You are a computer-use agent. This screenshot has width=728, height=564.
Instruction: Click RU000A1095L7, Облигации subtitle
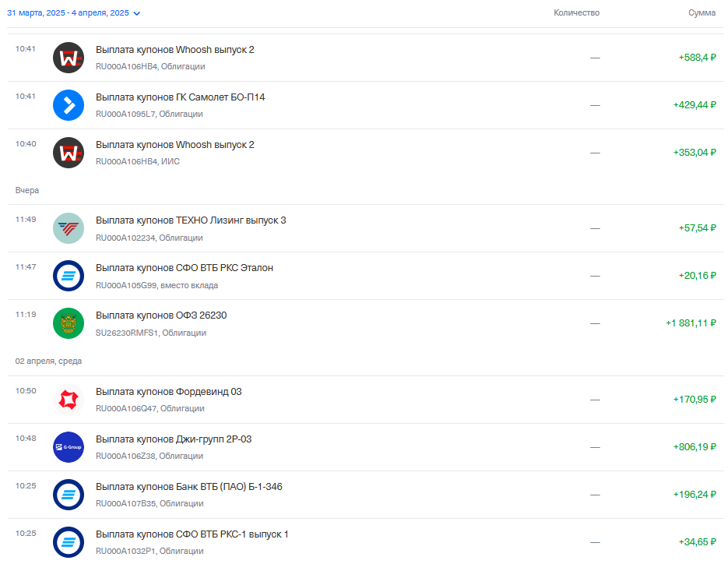tap(149, 114)
